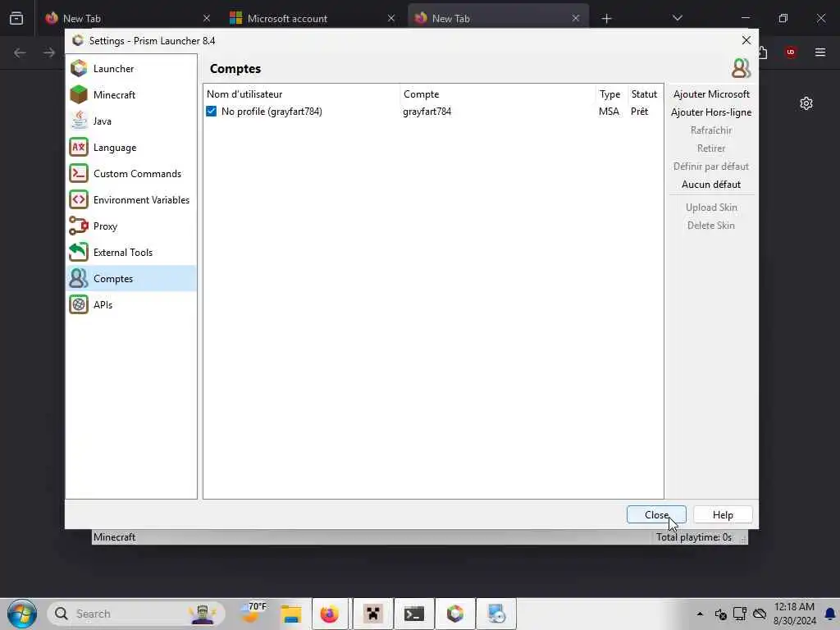The image size is (840, 630).
Task: Open Help for the settings dialog
Action: 723,515
